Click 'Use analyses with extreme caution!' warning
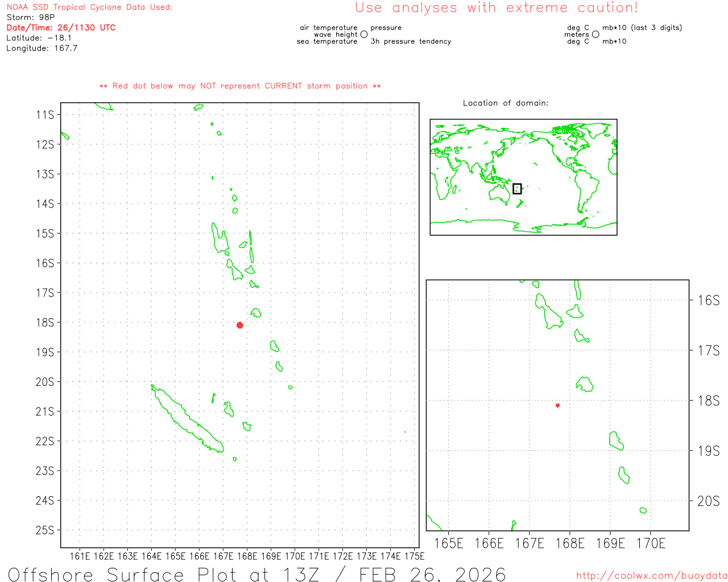Image resolution: width=728 pixels, height=582 pixels. point(497,7)
